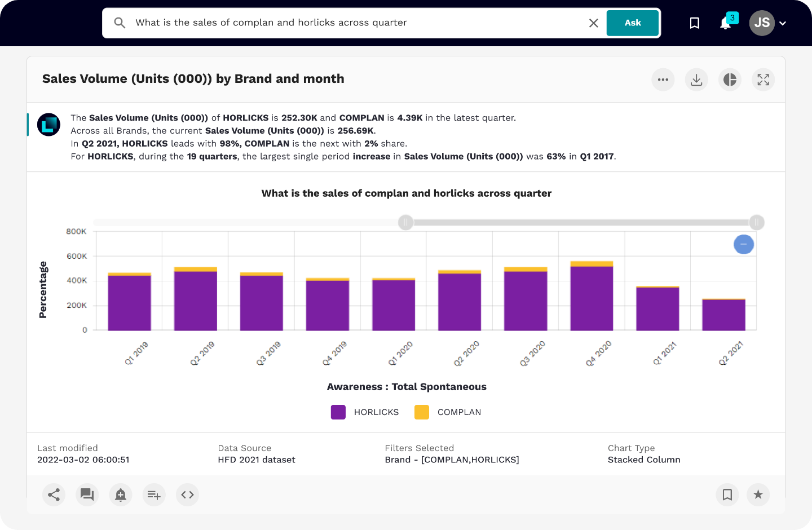
Task: Click the chart title 'Sales Volume (Units (000)) by Brand and month'
Action: [x=193, y=79]
